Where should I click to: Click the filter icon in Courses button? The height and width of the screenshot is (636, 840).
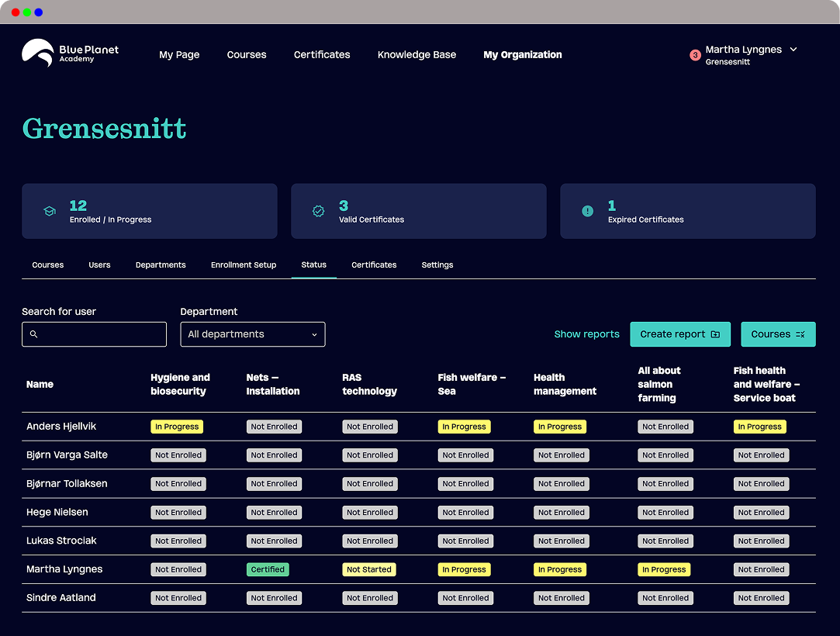coord(800,334)
